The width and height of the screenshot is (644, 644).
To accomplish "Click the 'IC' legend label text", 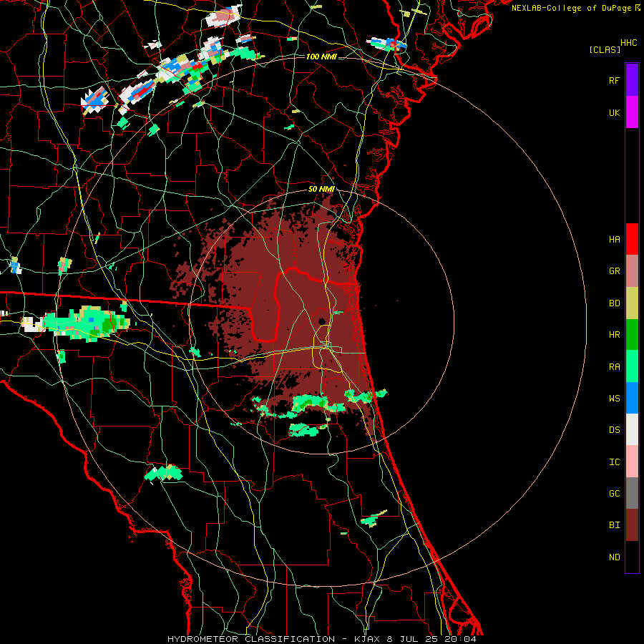I will pyautogui.click(x=615, y=462).
